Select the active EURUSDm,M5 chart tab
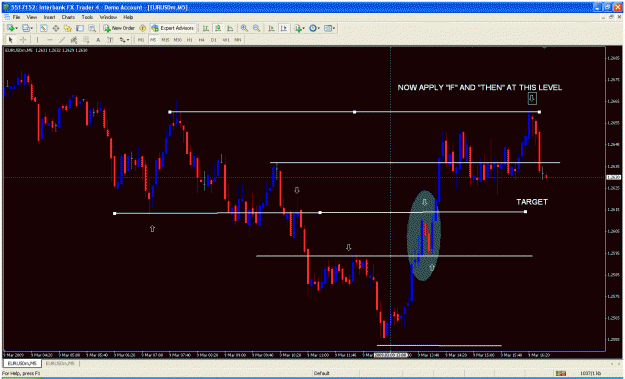The image size is (625, 379). [22, 363]
